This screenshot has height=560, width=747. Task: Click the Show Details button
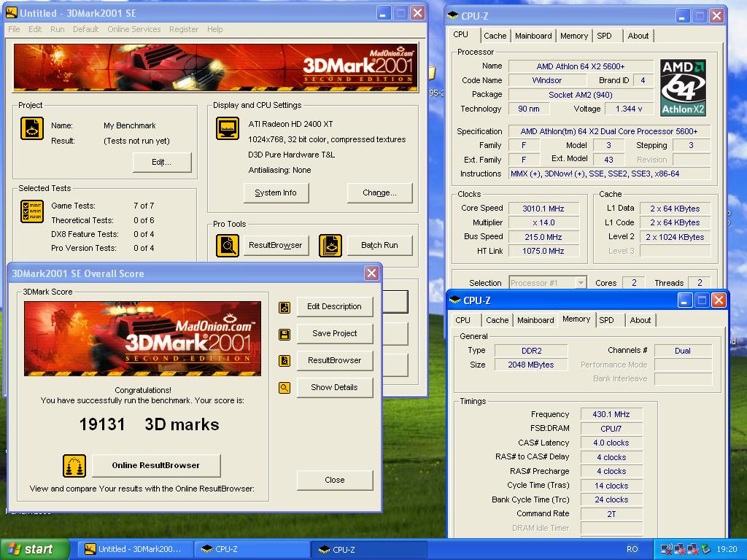[x=334, y=388]
